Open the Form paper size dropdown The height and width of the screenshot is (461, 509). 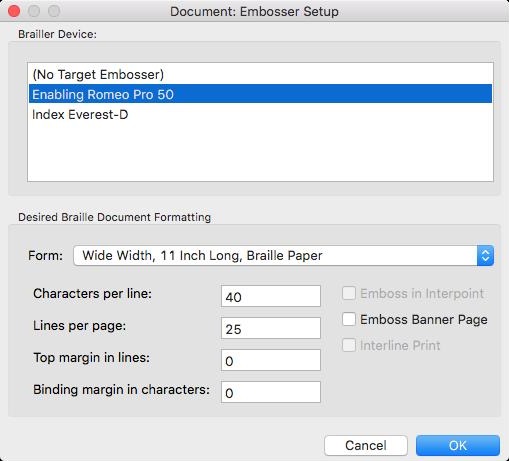(x=283, y=256)
